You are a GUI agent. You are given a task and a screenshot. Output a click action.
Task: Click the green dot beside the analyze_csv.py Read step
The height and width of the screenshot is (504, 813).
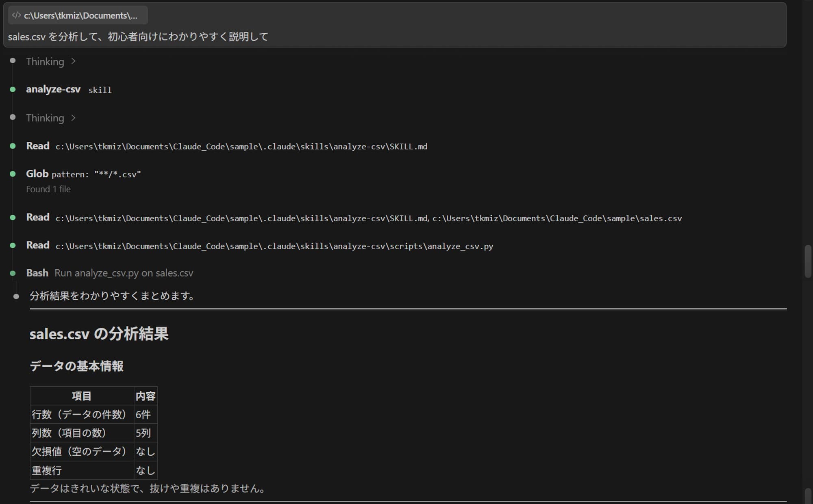(12, 246)
